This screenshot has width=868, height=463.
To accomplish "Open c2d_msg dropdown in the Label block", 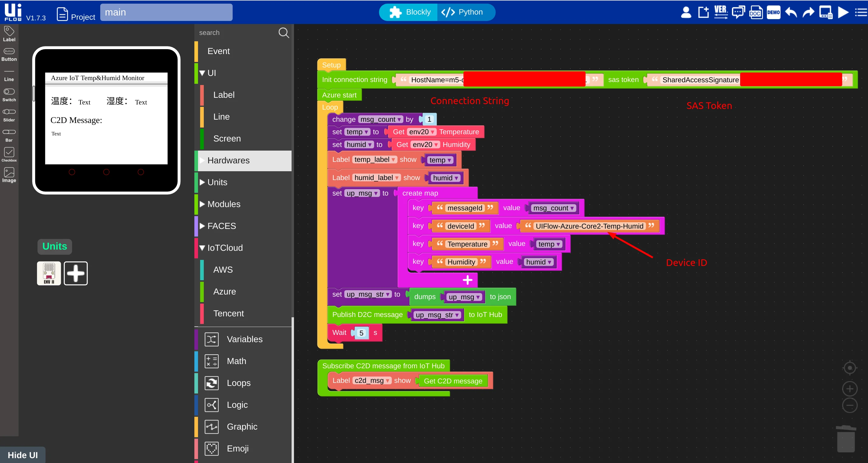I will click(372, 380).
